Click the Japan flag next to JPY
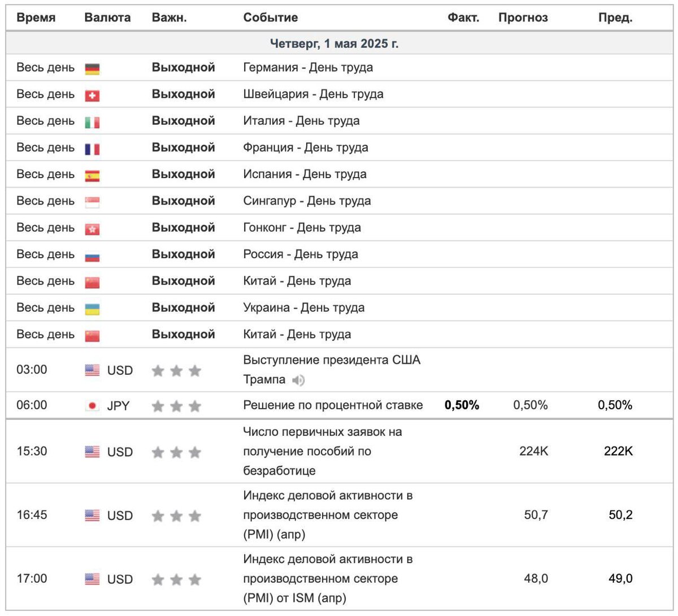The height and width of the screenshot is (616, 678). click(92, 406)
